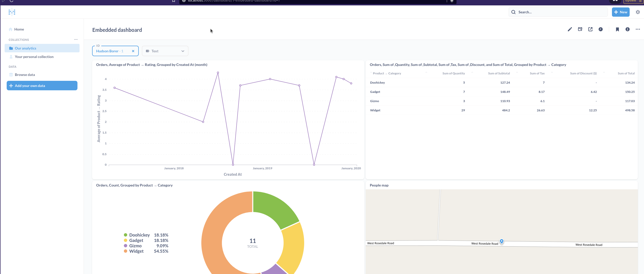Expand the Text filter dropdown

pyautogui.click(x=183, y=51)
